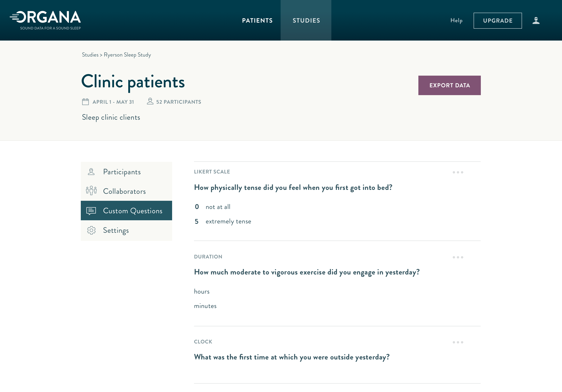Click the Organa logo
This screenshot has height=392, width=562.
pos(45,17)
